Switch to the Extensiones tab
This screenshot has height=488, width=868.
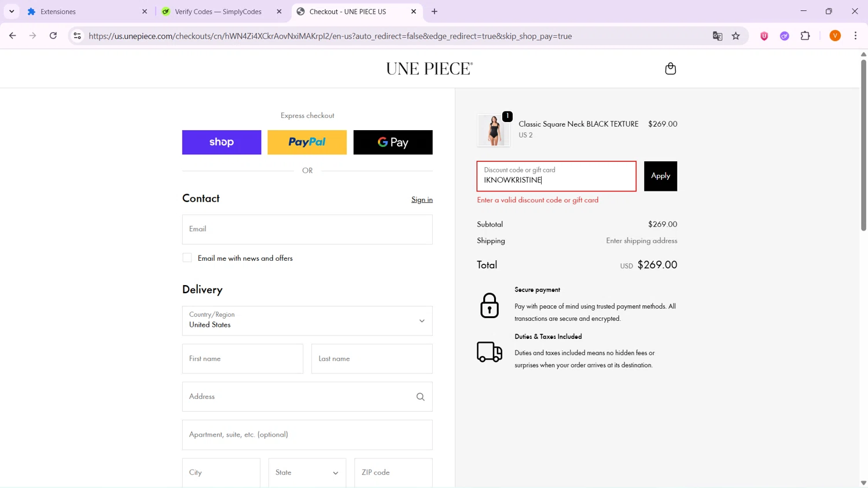87,12
